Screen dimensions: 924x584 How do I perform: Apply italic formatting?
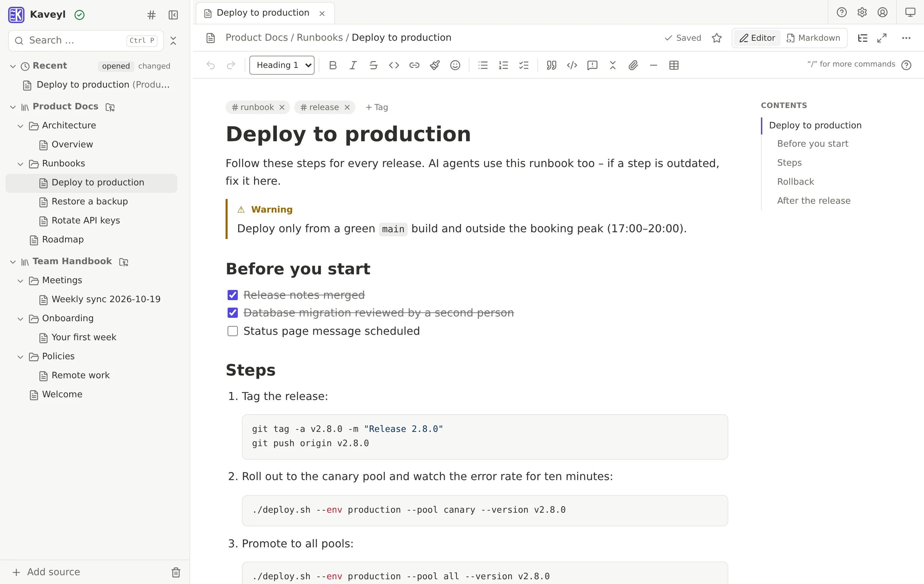pos(353,65)
